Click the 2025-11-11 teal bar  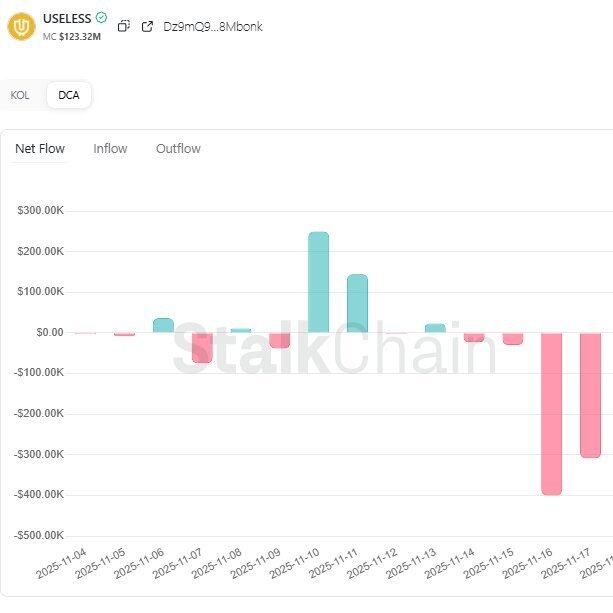click(x=357, y=303)
